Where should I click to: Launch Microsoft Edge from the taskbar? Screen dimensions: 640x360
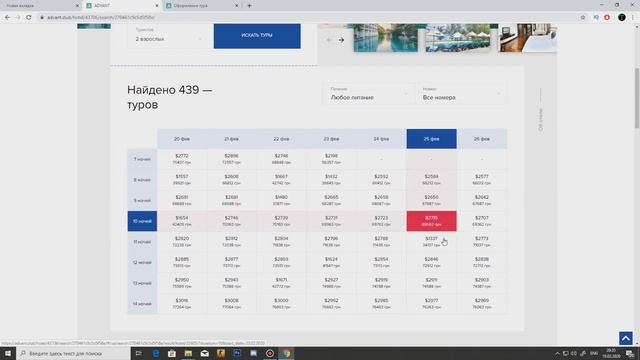click(156, 353)
